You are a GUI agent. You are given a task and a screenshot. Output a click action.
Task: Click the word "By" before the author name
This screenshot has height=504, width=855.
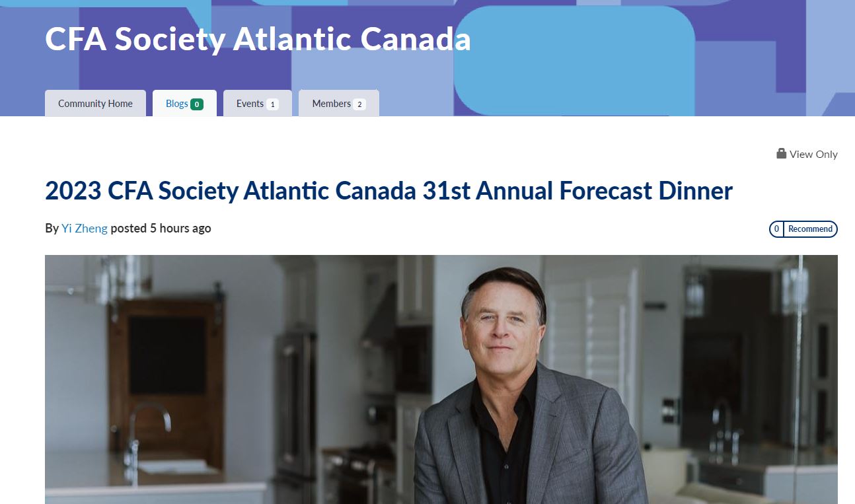(52, 229)
